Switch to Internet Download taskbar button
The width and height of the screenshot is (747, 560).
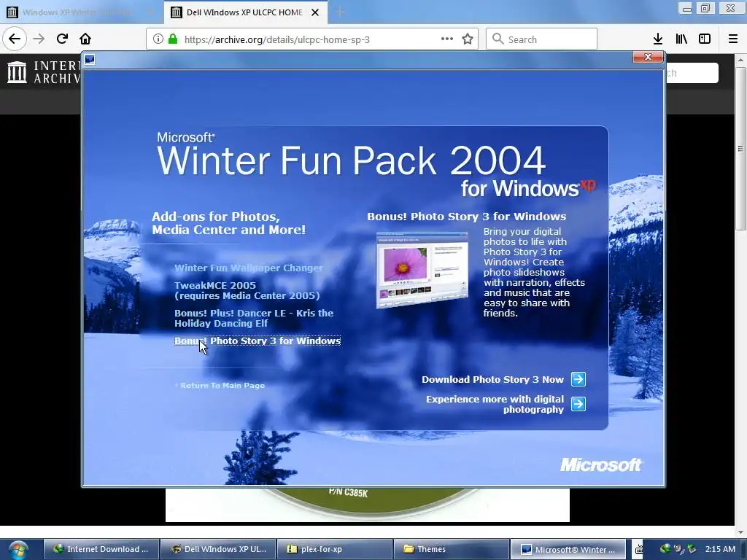101,549
